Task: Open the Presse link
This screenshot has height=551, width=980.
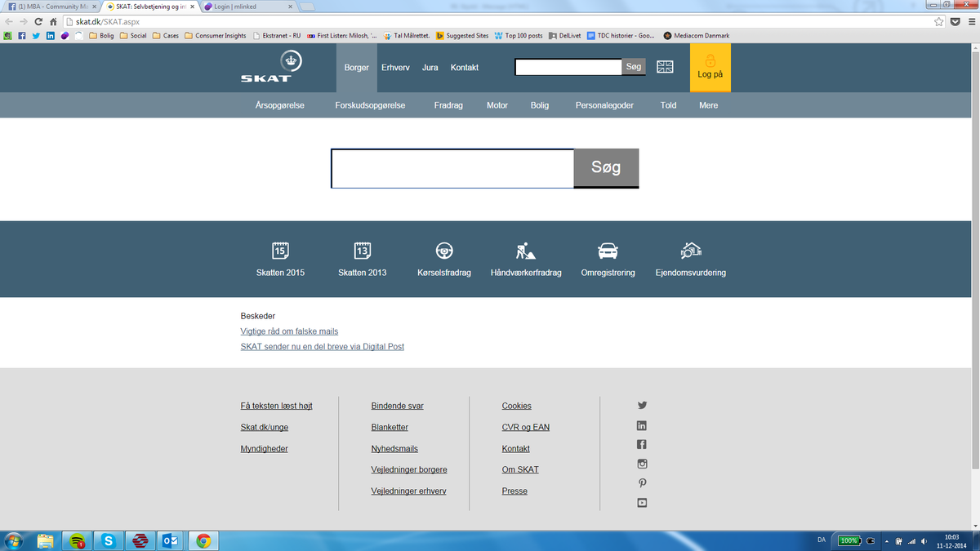Action: coord(514,491)
